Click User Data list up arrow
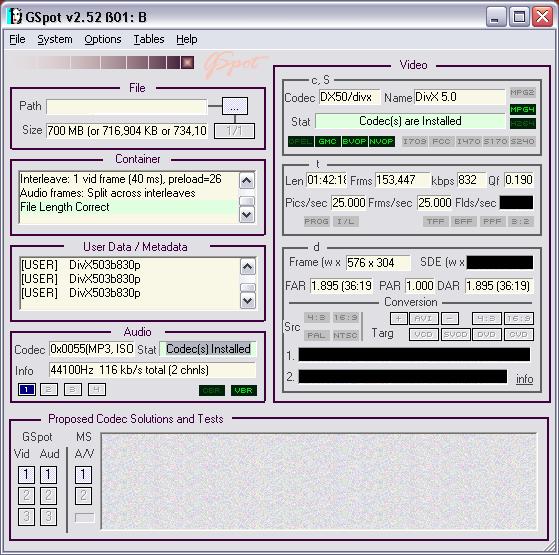This screenshot has height=555, width=559. [248, 267]
